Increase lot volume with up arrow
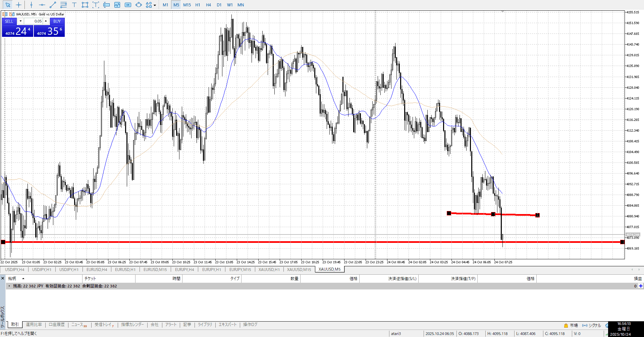 click(46, 21)
